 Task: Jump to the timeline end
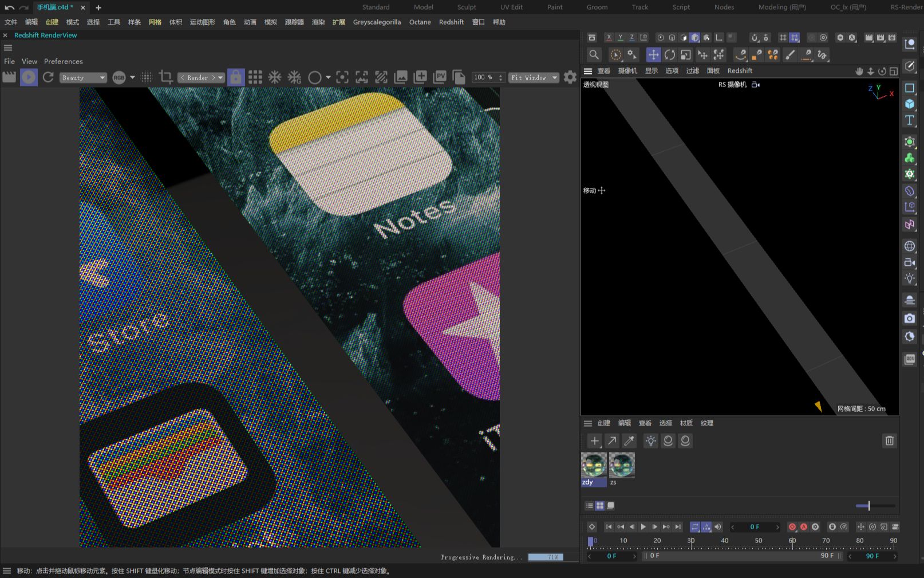click(678, 527)
